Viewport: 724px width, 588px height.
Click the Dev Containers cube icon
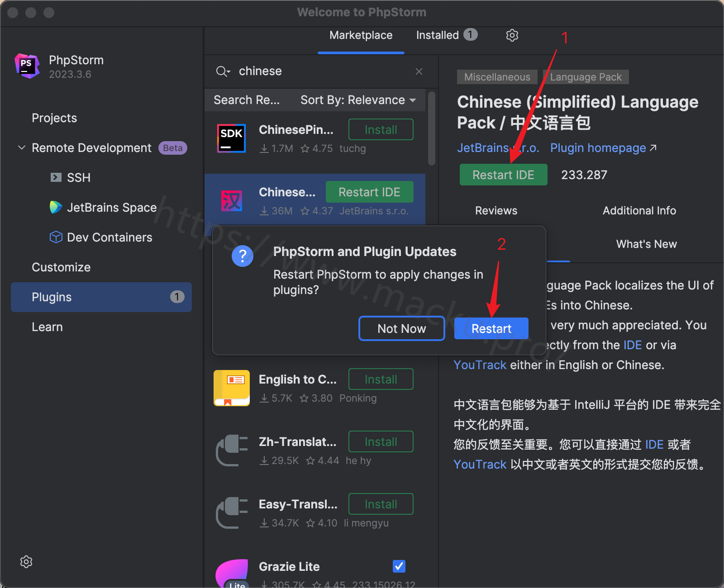click(56, 237)
